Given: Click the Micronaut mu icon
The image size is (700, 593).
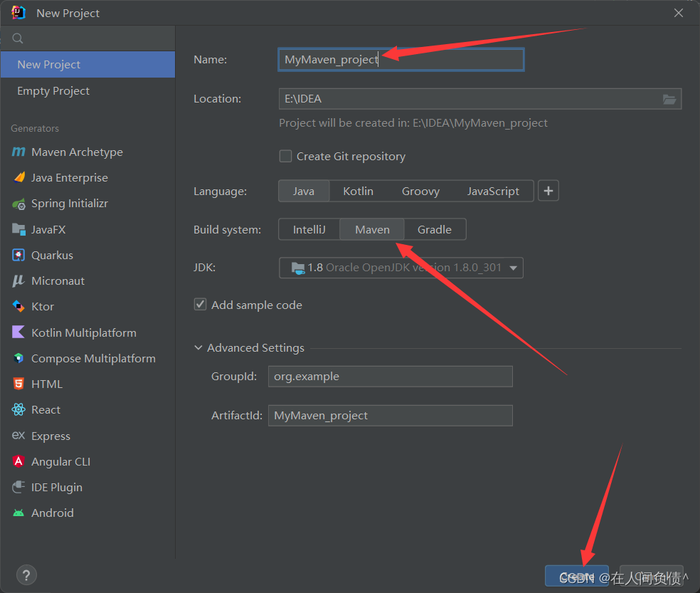Looking at the screenshot, I should coord(18,280).
